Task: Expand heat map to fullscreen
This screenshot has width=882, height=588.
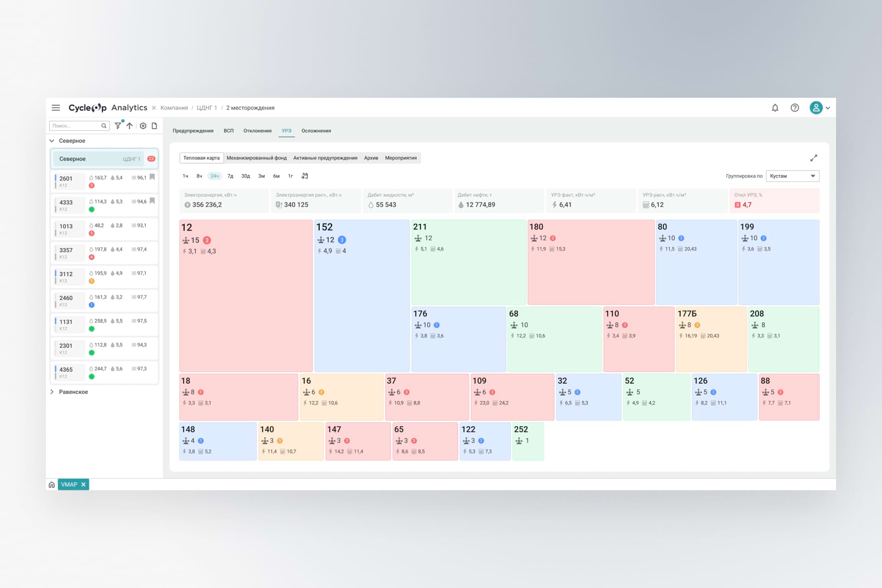Action: click(x=814, y=158)
